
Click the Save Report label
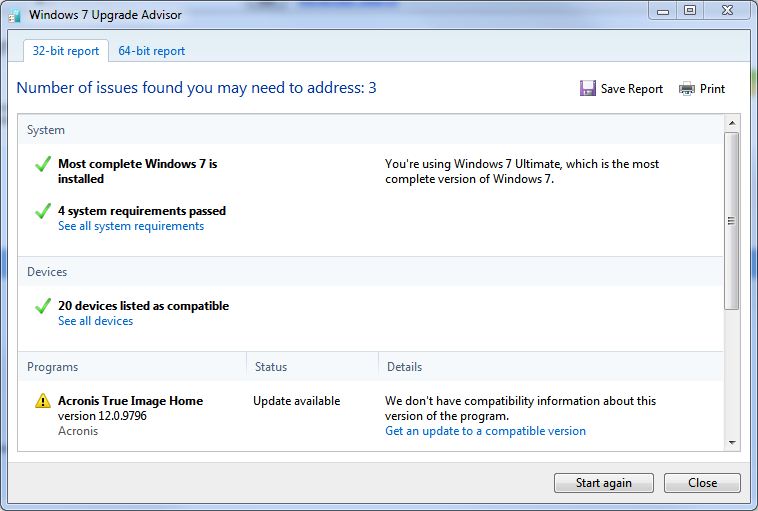(631, 89)
